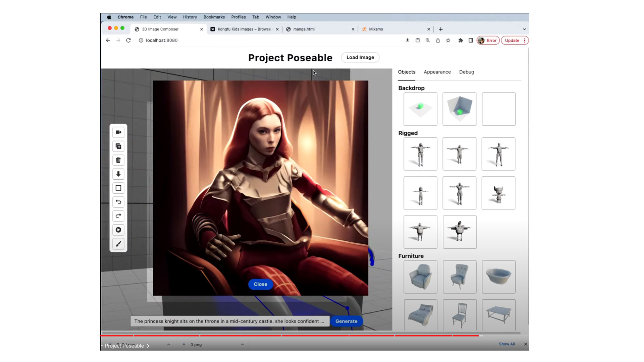Click the circular play icon in toolbar
The image size is (644, 362).
point(118,230)
